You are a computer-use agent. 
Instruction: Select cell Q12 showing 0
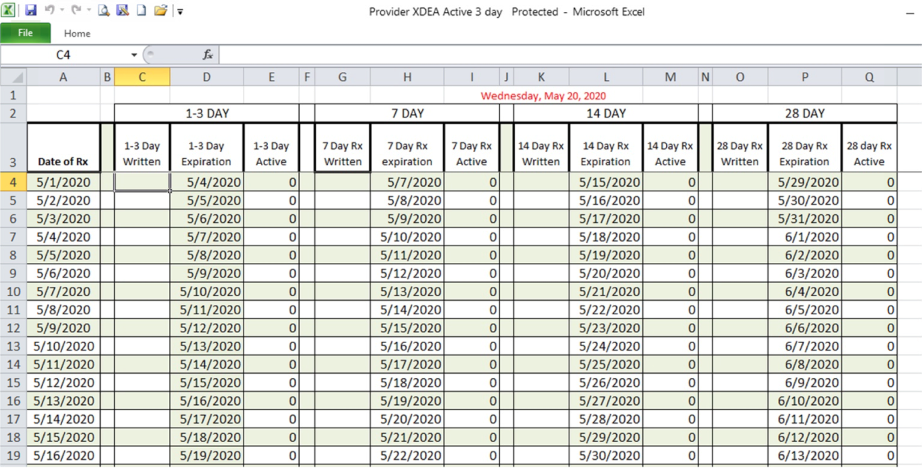[x=869, y=328]
